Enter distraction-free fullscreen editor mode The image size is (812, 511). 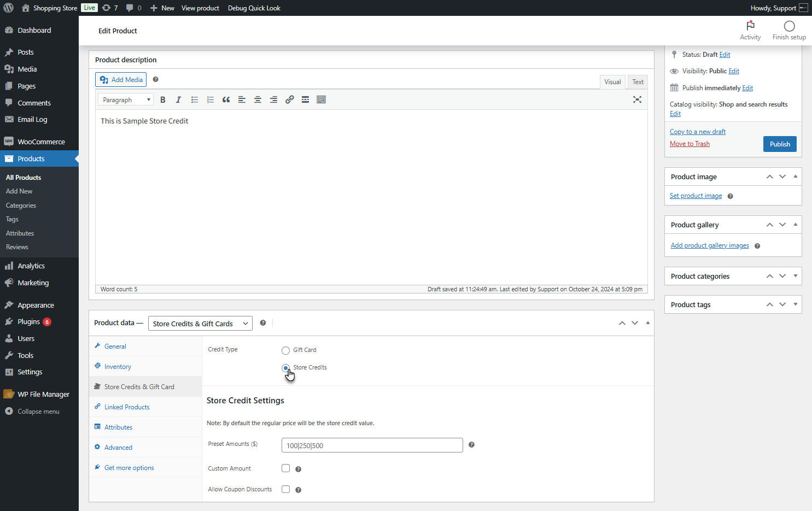tap(637, 99)
